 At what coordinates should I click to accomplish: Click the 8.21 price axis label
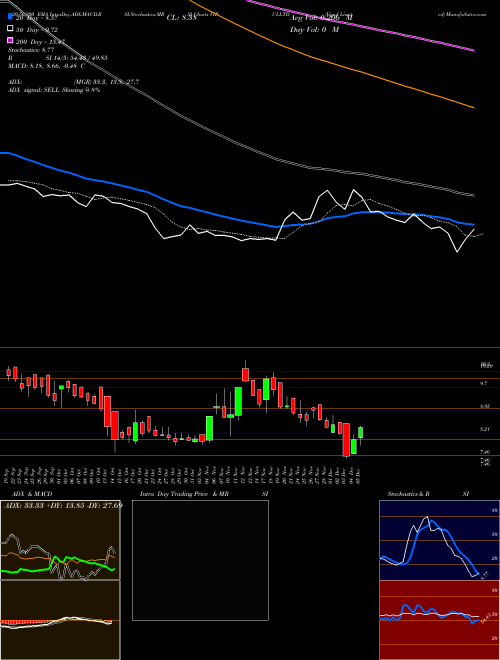485,430
